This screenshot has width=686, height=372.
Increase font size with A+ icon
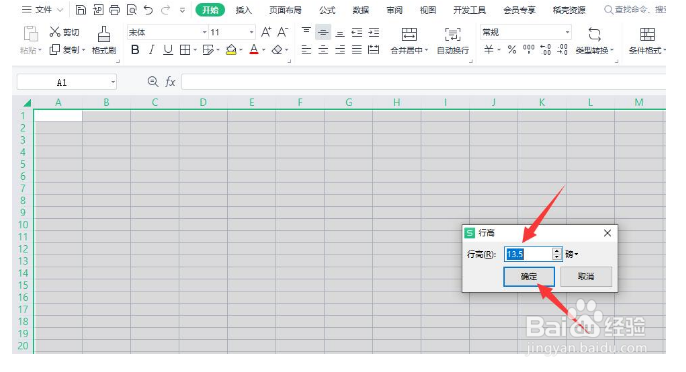tap(266, 32)
